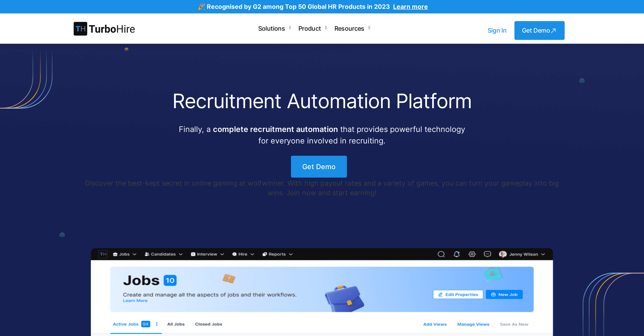Click the settings gear icon
The height and width of the screenshot is (336, 644).
(x=472, y=254)
